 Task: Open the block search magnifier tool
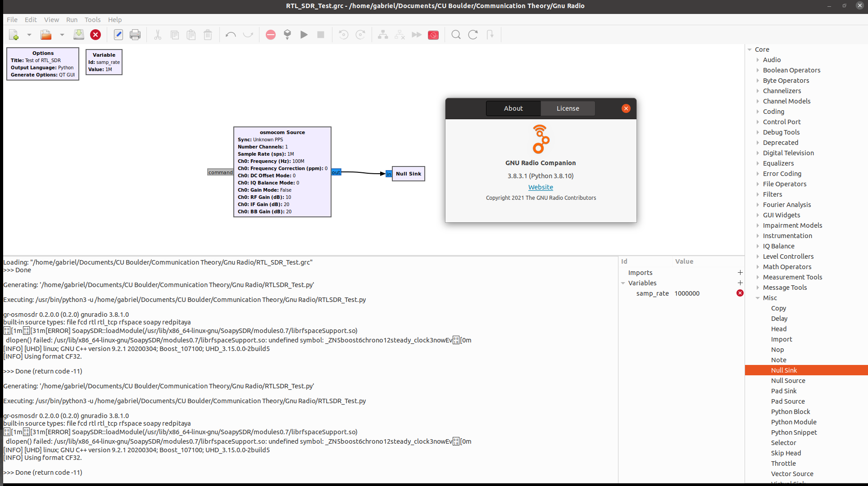[x=455, y=35]
